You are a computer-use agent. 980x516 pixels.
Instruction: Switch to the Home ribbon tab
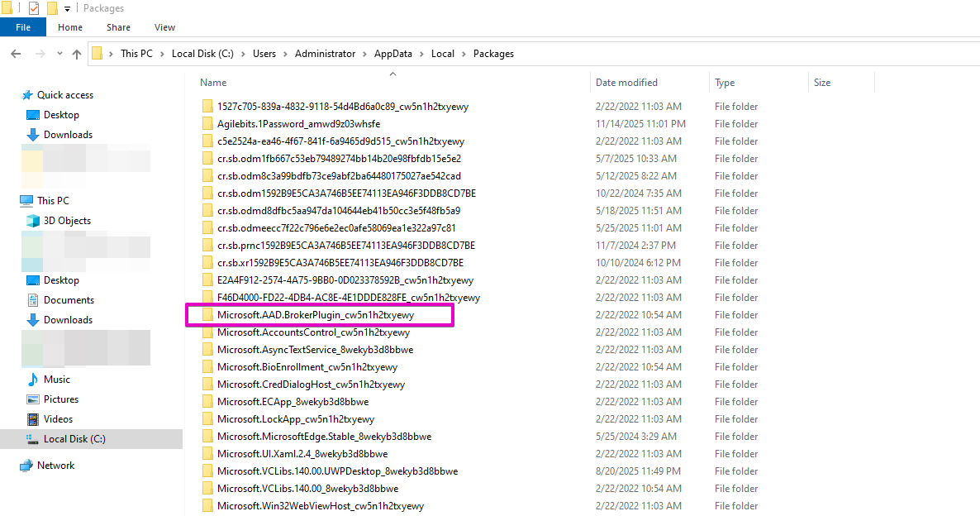point(70,27)
